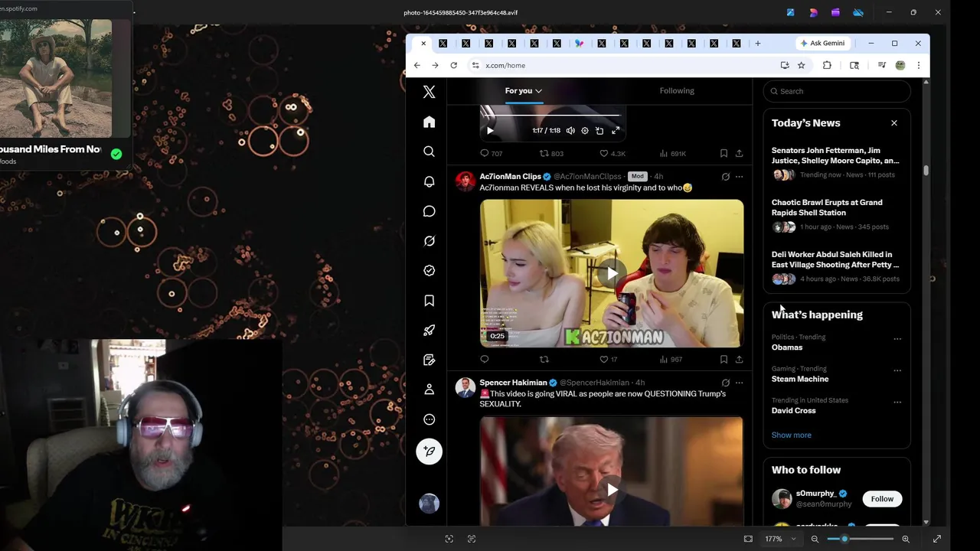Open Notifications bell in the X sidebar

[x=429, y=181]
